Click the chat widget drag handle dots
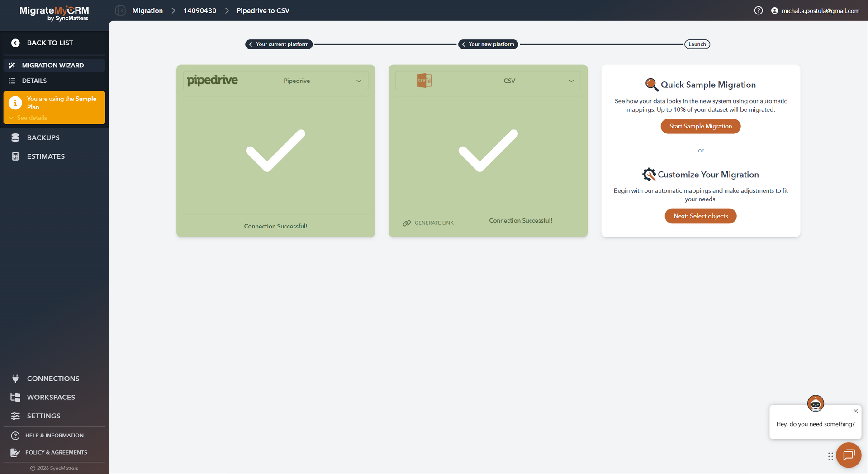 [x=830, y=457]
